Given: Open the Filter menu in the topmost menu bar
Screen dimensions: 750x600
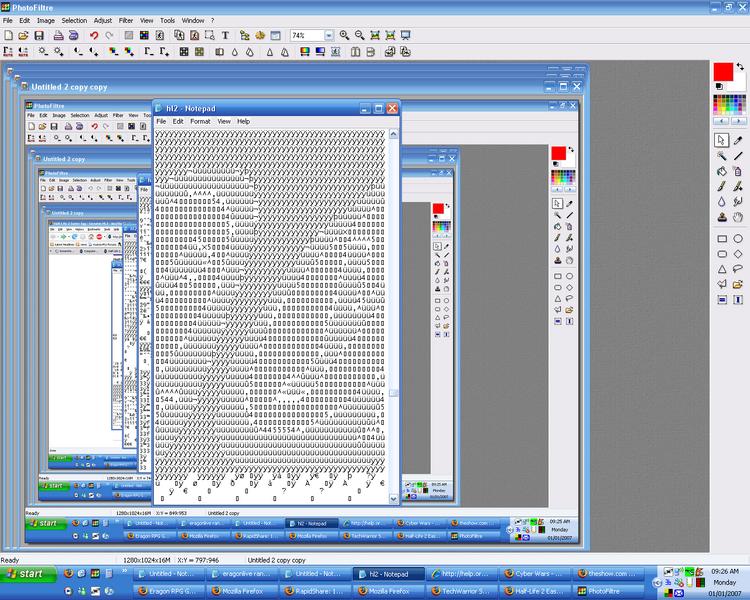Looking at the screenshot, I should 126,20.
